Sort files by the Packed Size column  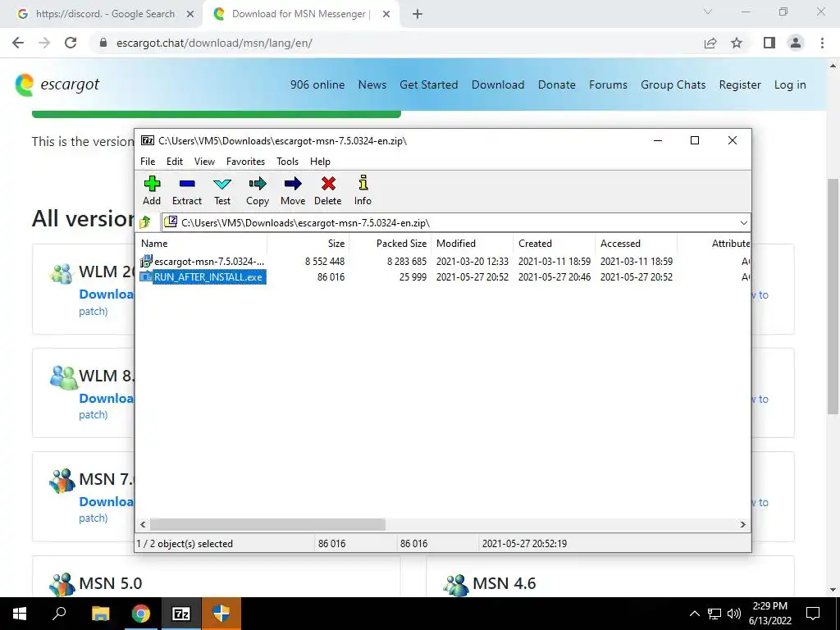click(390, 243)
